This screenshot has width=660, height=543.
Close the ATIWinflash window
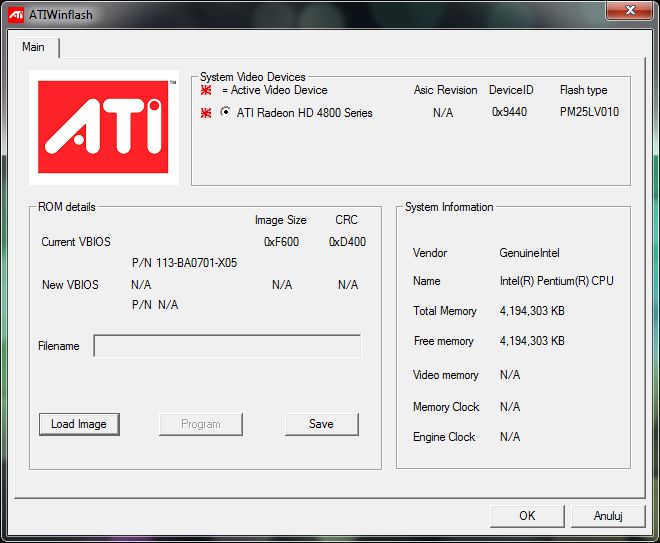coord(630,10)
